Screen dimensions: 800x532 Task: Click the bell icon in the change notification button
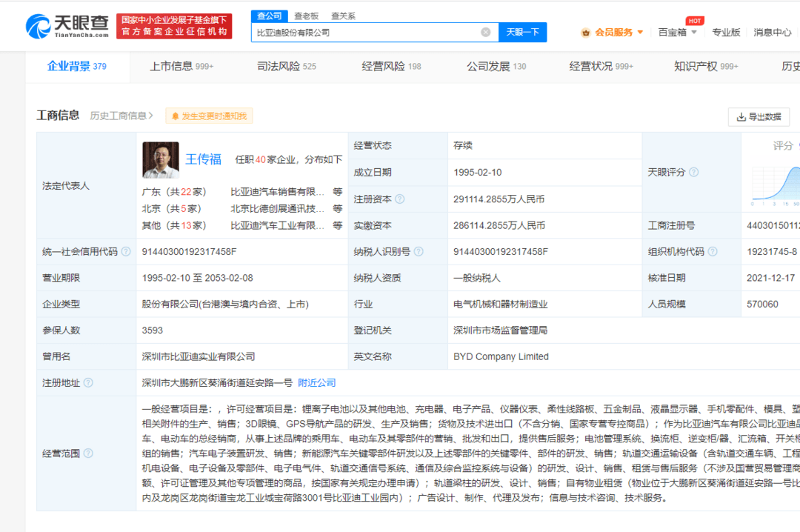pos(175,116)
